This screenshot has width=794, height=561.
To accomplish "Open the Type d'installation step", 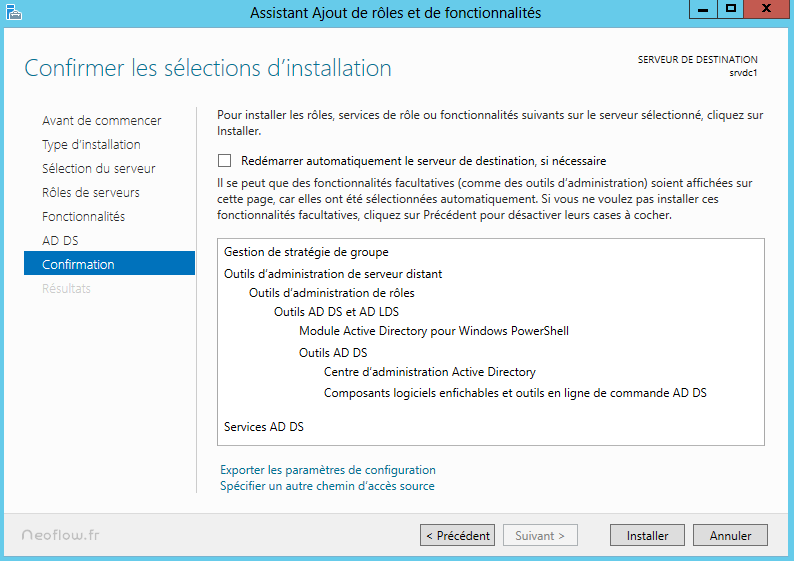I will (91, 145).
